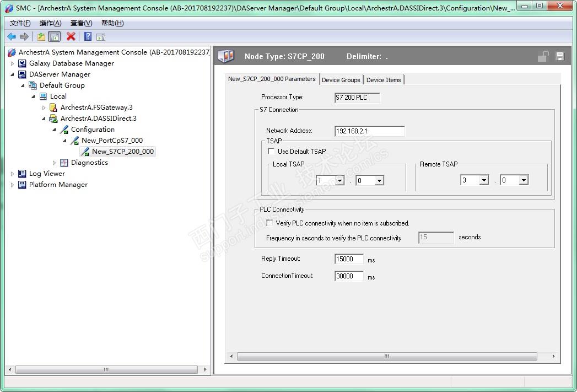Screen dimensions: 577x392
Task: Open the 帮助(H) menu
Action: [x=112, y=23]
